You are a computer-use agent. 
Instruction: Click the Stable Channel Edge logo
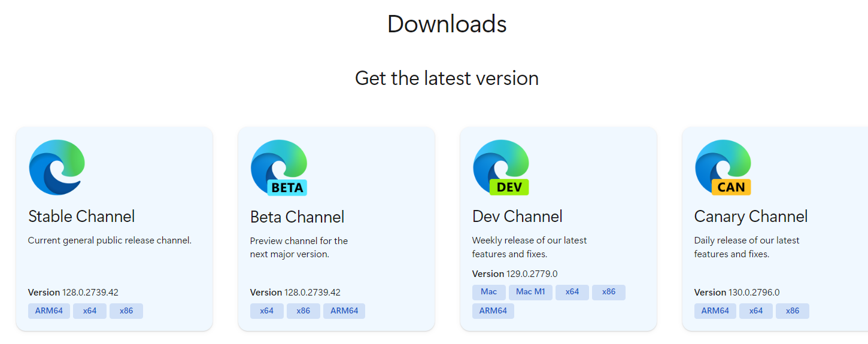57,168
